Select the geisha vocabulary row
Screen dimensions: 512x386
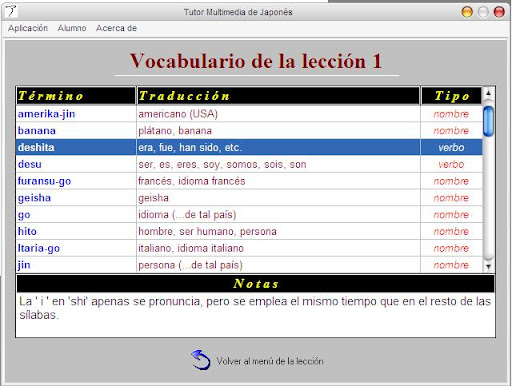[x=249, y=198]
